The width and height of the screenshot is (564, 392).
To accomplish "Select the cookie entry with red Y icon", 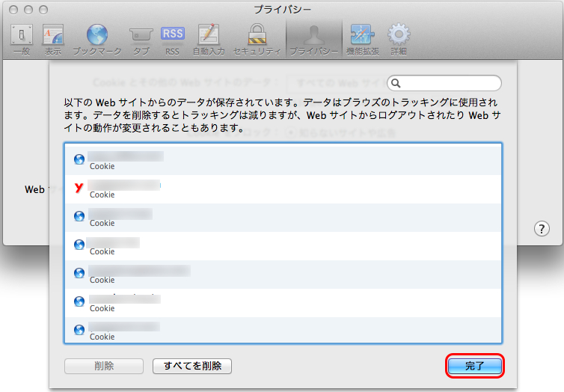I will point(283,189).
